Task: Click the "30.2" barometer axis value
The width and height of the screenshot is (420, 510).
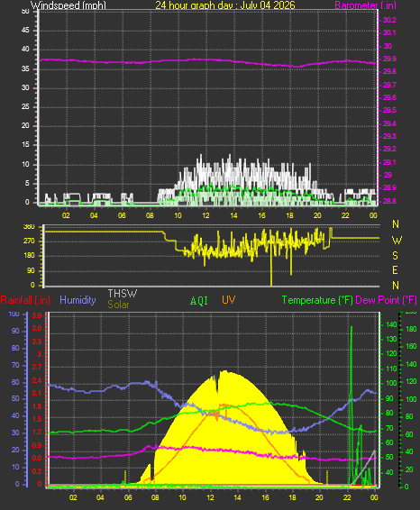Action: [x=389, y=20]
